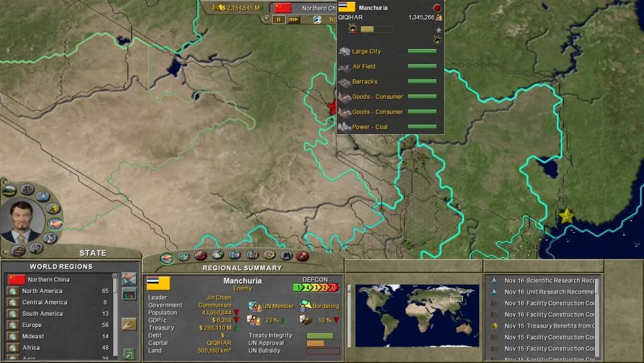Click the Manchuria flag in Regional Summary
The image size is (644, 363).
point(158,283)
